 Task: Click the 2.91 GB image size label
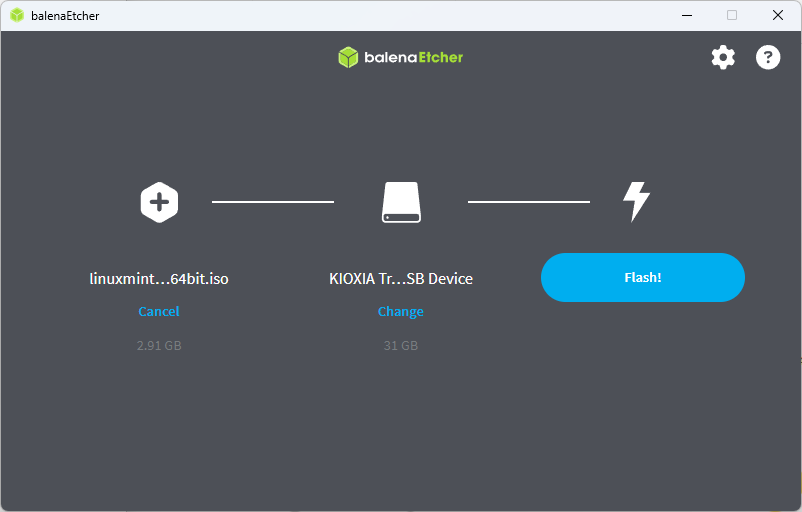click(159, 345)
